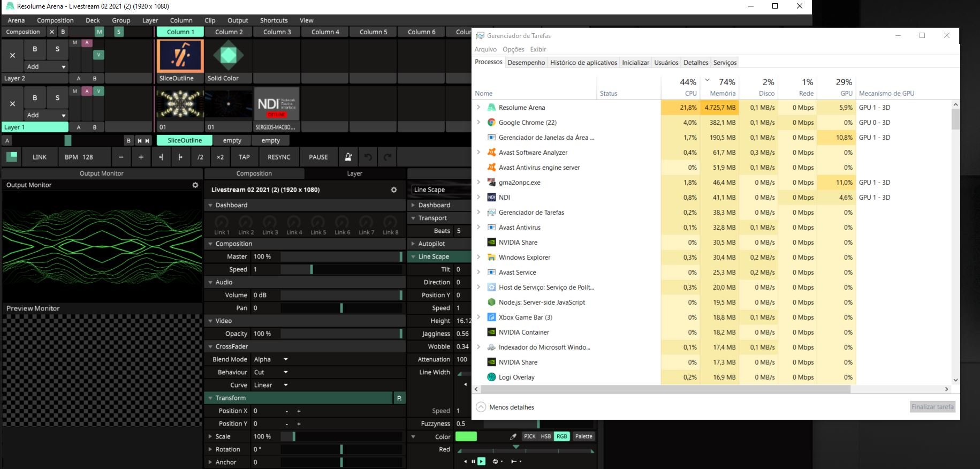
Task: Toggle Solo on Layer 1
Action: tap(57, 98)
